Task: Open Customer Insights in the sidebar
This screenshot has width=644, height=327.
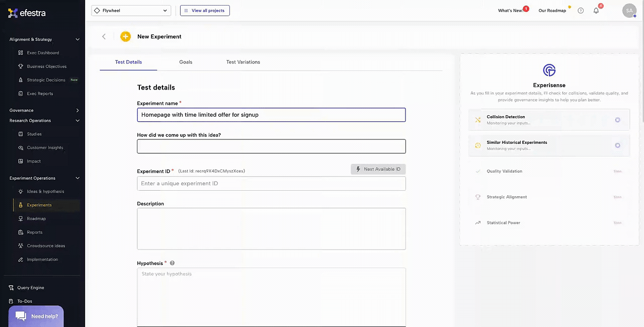Action: pos(45,148)
